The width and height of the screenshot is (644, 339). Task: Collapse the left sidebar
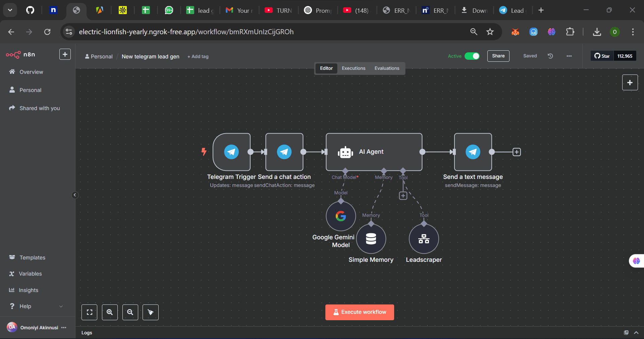coord(75,195)
